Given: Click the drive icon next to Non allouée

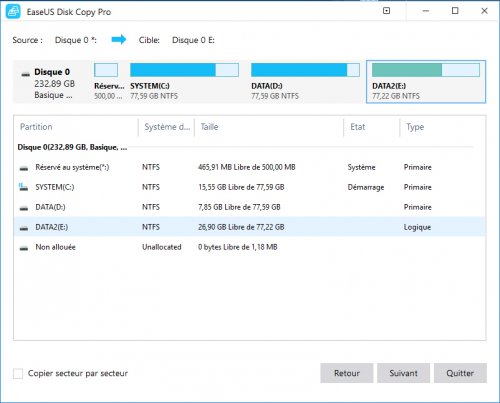Looking at the screenshot, I should tap(24, 248).
